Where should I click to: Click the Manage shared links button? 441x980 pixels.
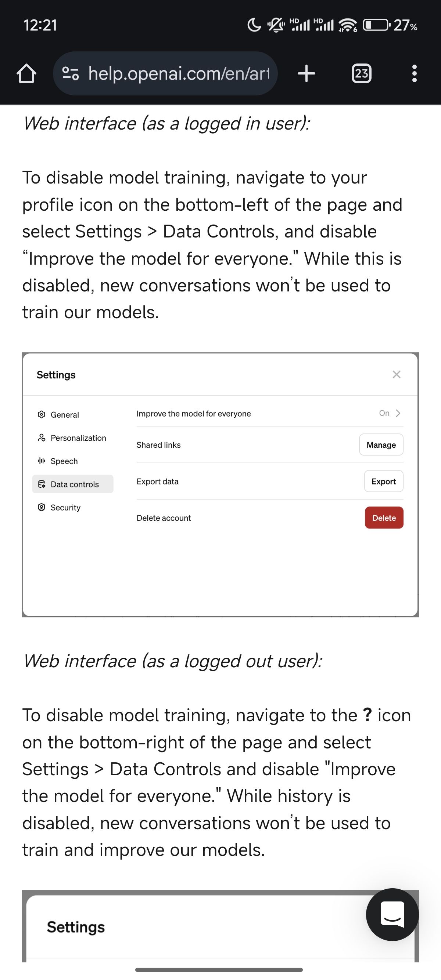coord(381,445)
